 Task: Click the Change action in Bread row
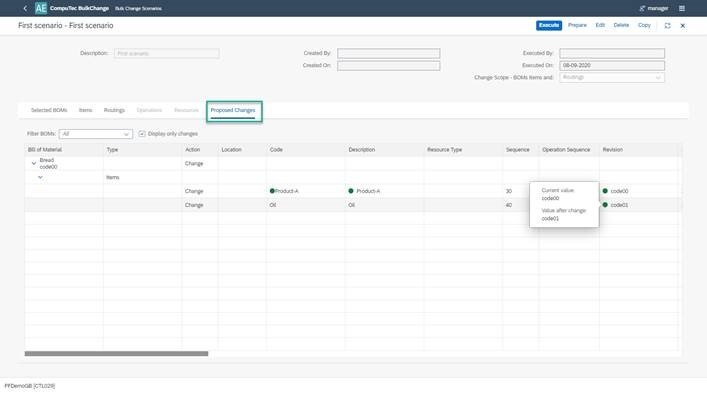pyautogui.click(x=194, y=164)
